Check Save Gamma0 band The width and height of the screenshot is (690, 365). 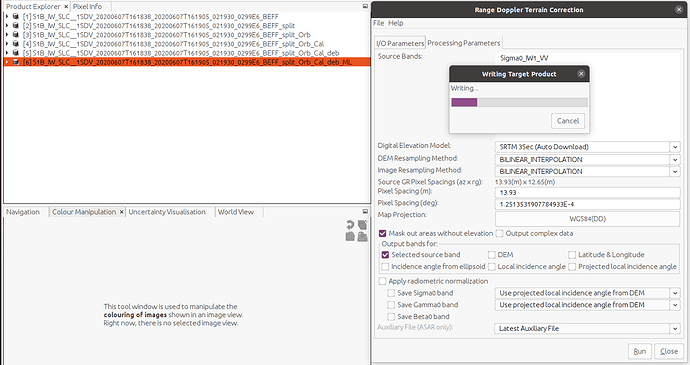[x=391, y=305]
